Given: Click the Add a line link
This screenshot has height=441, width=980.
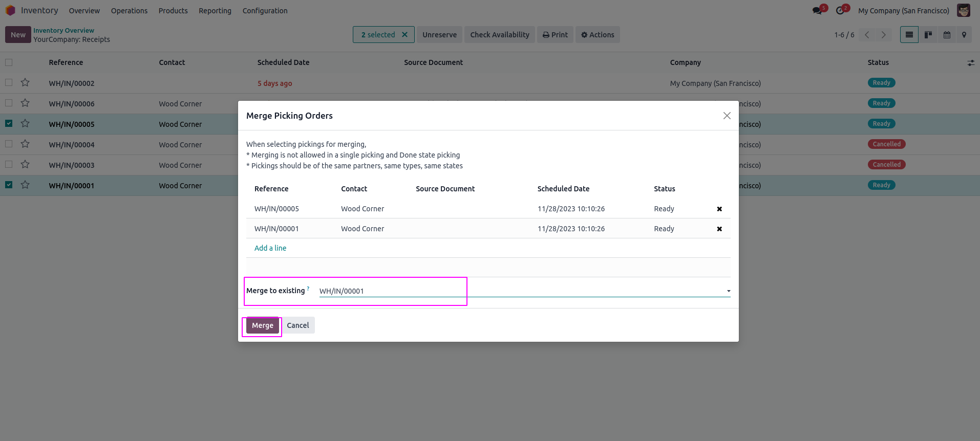Looking at the screenshot, I should tap(270, 248).
